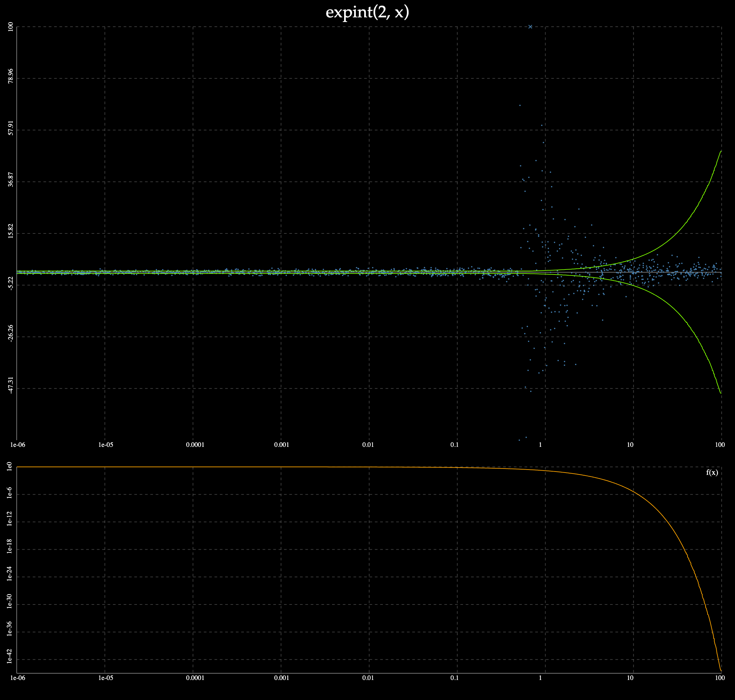735x700 pixels.
Task: Click 0.01 on the error plot's x-axis
Action: click(x=368, y=445)
